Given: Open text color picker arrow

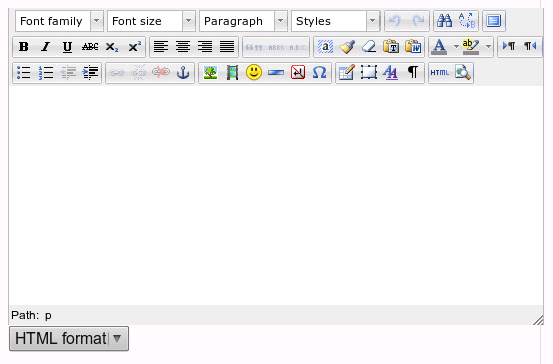Looking at the screenshot, I should pos(456,47).
